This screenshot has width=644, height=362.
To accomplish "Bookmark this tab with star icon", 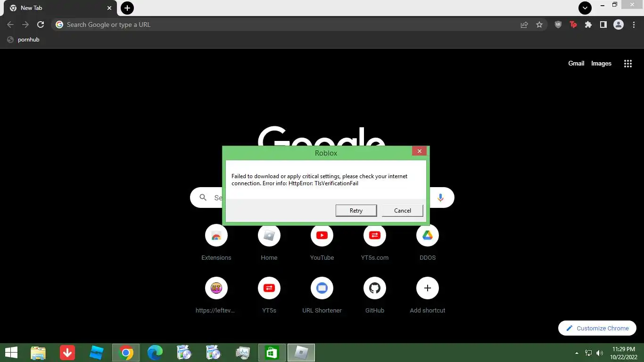I will click(x=539, y=25).
